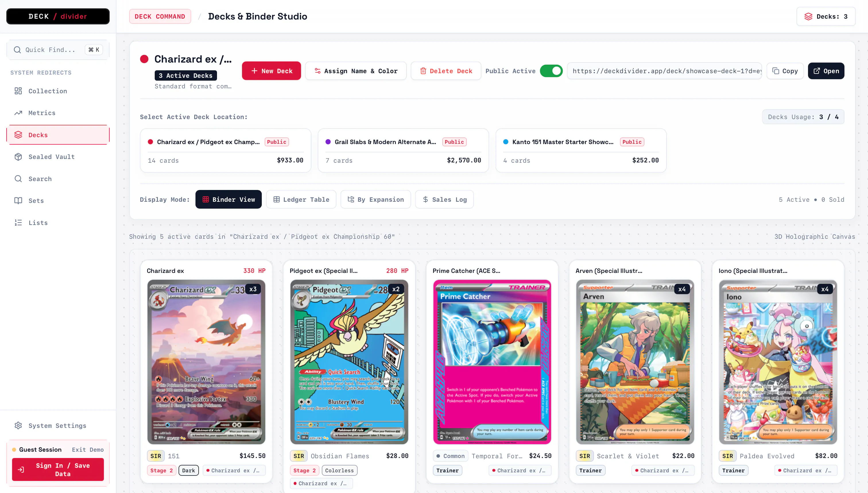The image size is (868, 493).
Task: Click the external-link icon on Open
Action: coord(817,71)
